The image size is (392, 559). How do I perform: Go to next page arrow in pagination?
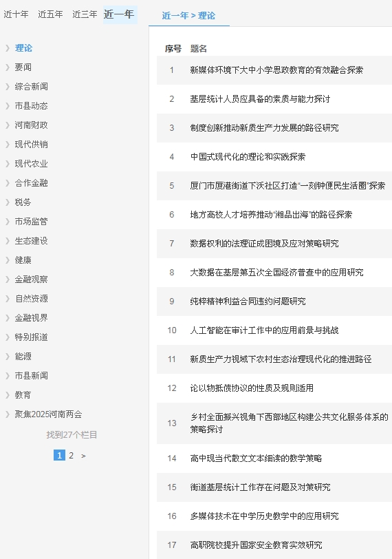click(83, 456)
